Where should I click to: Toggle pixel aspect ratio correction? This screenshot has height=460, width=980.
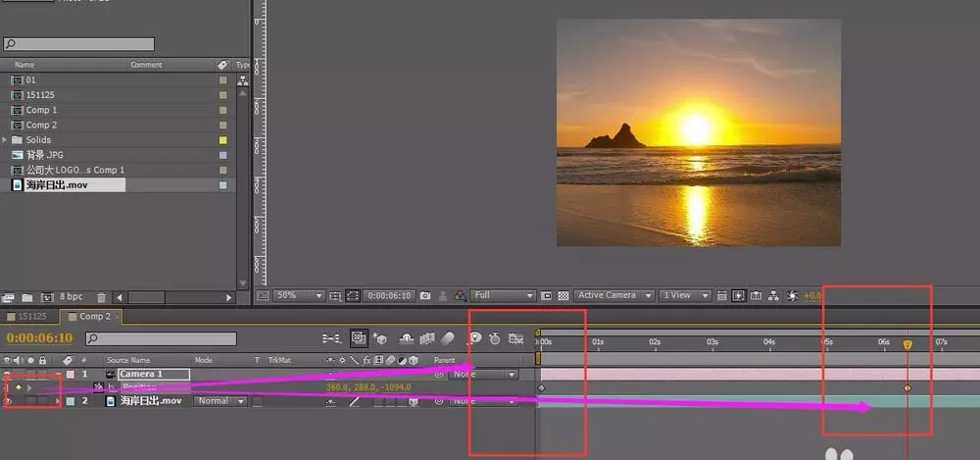coord(722,295)
